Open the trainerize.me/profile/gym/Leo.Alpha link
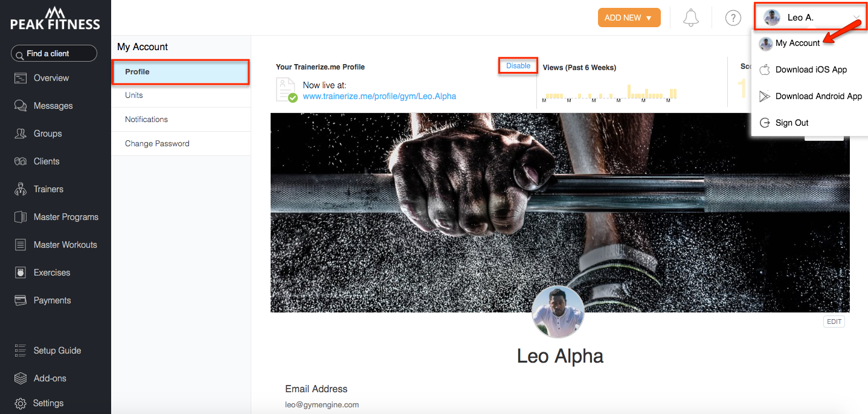The width and height of the screenshot is (868, 414). 379,96
